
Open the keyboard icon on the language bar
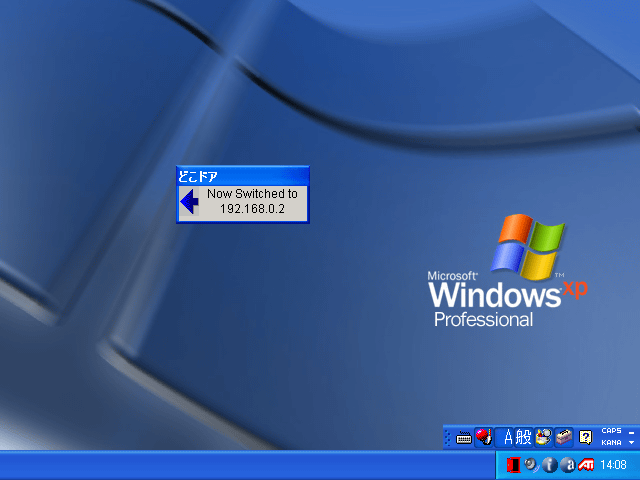tap(464, 438)
